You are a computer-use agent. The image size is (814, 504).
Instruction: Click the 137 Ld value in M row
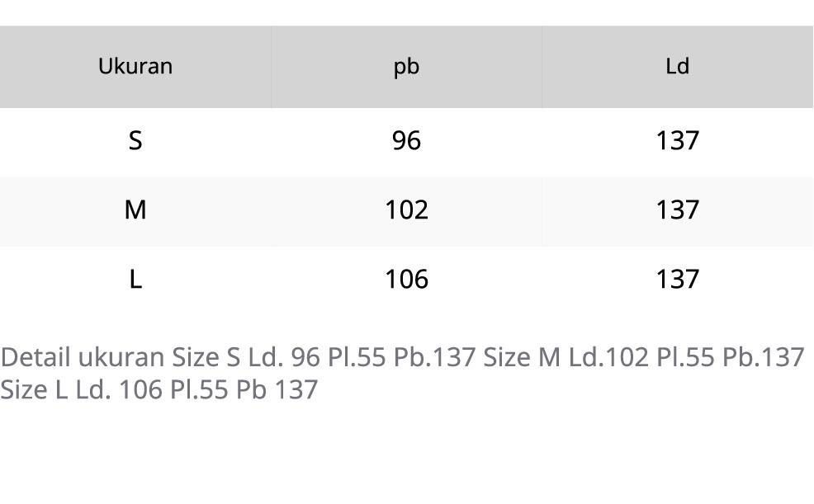[x=677, y=210]
